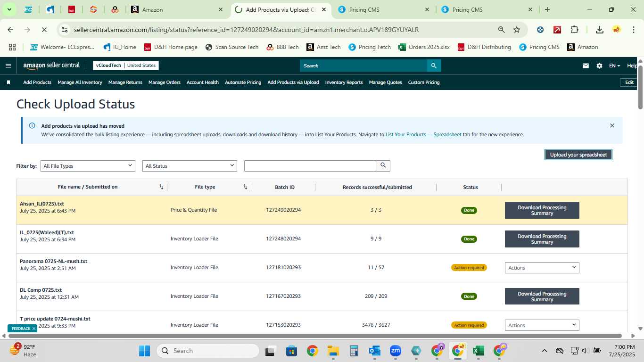Stop loading the page

(44, 30)
